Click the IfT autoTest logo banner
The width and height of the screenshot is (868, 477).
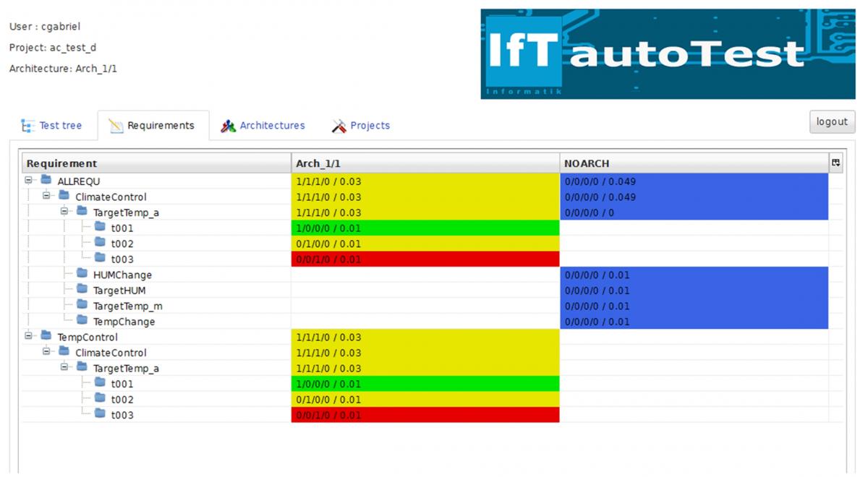point(668,54)
